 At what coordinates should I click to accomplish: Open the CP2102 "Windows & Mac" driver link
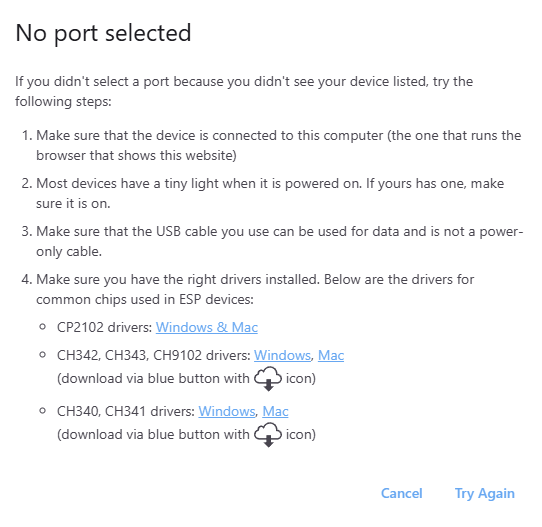[207, 327]
